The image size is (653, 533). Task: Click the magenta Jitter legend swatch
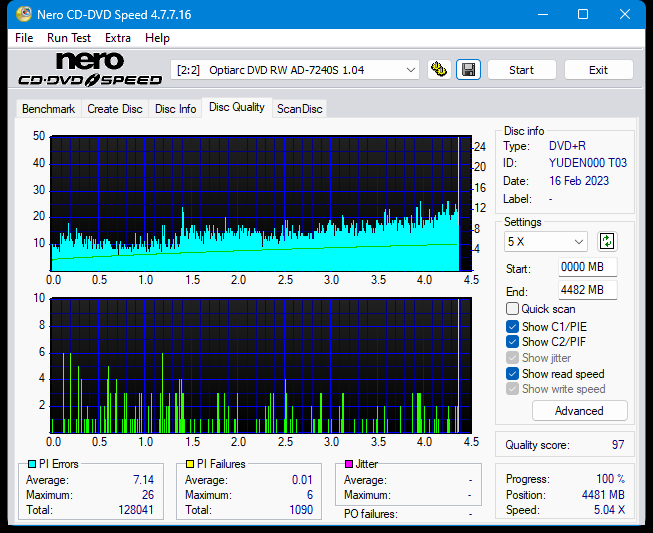click(x=349, y=464)
